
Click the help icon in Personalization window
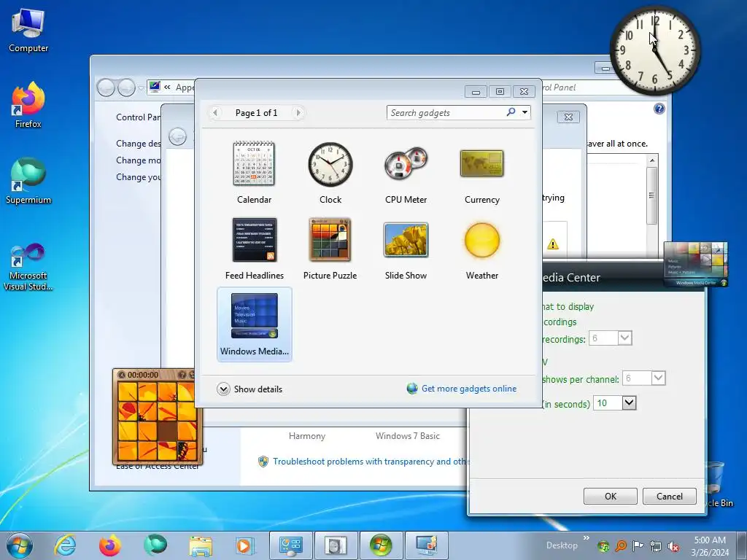coord(659,109)
